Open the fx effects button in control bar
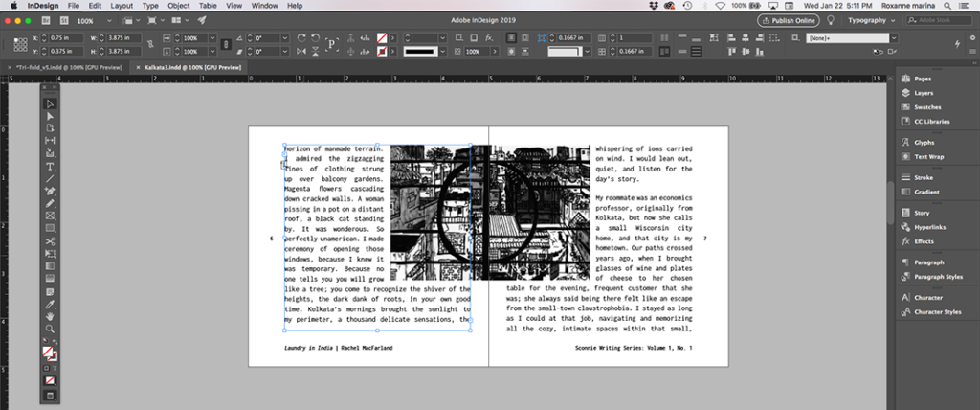Screen dimensions: 980x410 pos(489,38)
